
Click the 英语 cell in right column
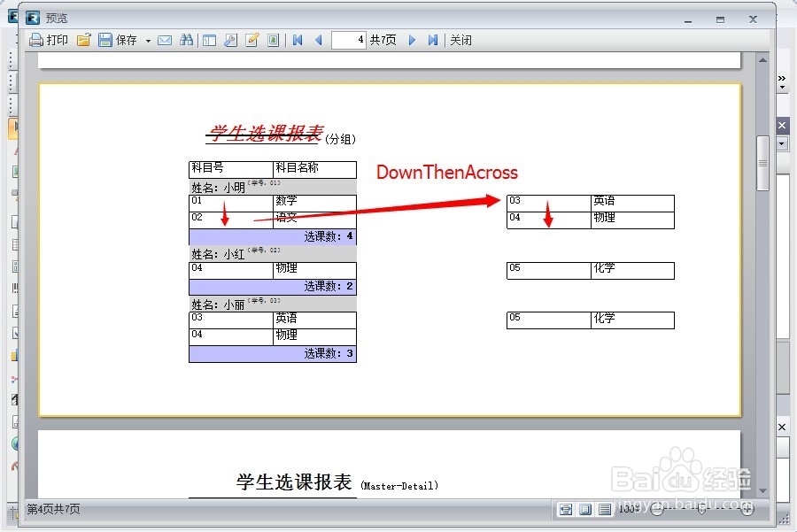click(632, 204)
